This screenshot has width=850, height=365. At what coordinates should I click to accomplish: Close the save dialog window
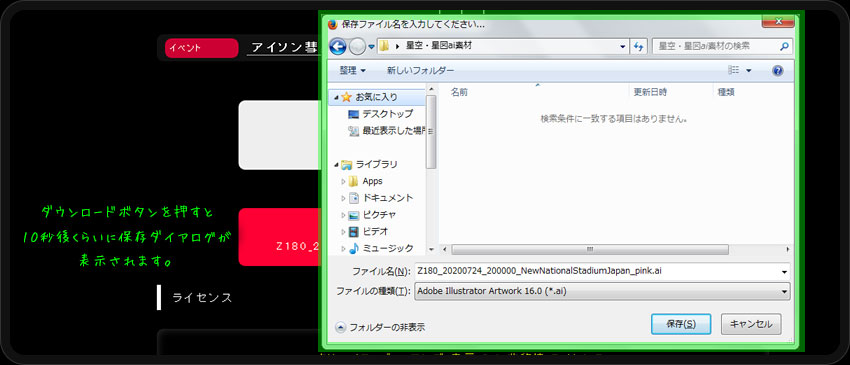click(x=778, y=22)
